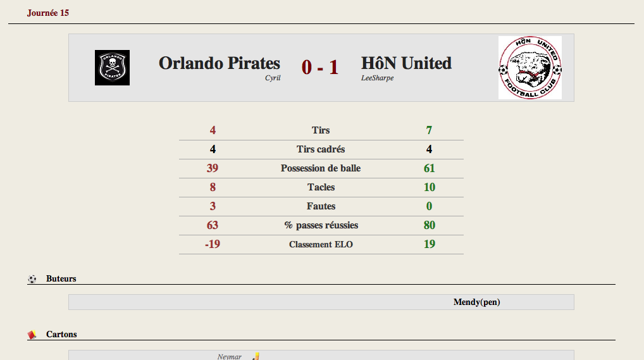Image resolution: width=644 pixels, height=360 pixels.
Task: Click the HôN United club crest
Action: click(x=530, y=68)
